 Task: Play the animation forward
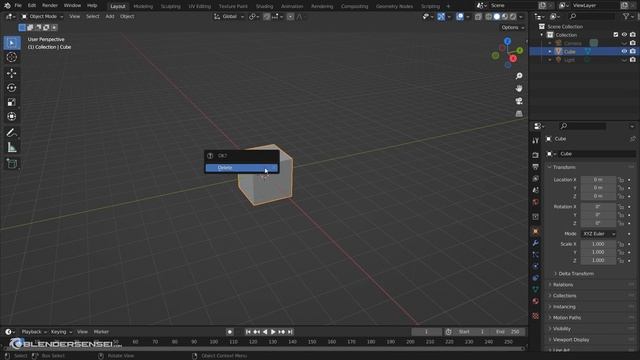[273, 332]
